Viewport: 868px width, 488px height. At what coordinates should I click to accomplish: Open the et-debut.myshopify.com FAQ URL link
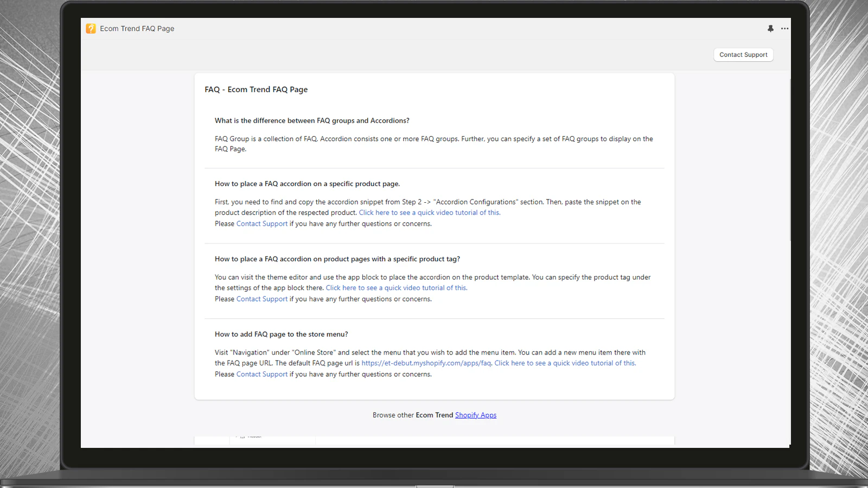[x=426, y=363]
